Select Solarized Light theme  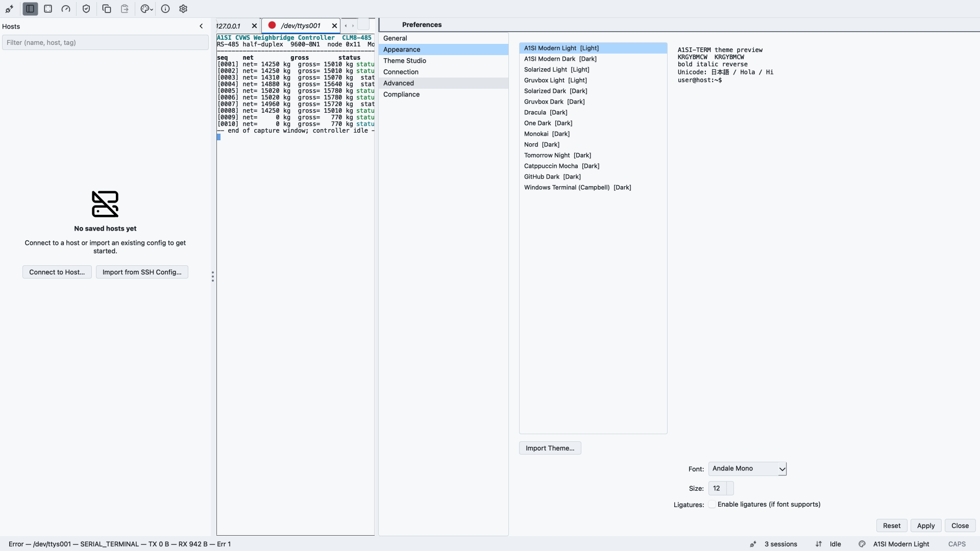(593, 69)
